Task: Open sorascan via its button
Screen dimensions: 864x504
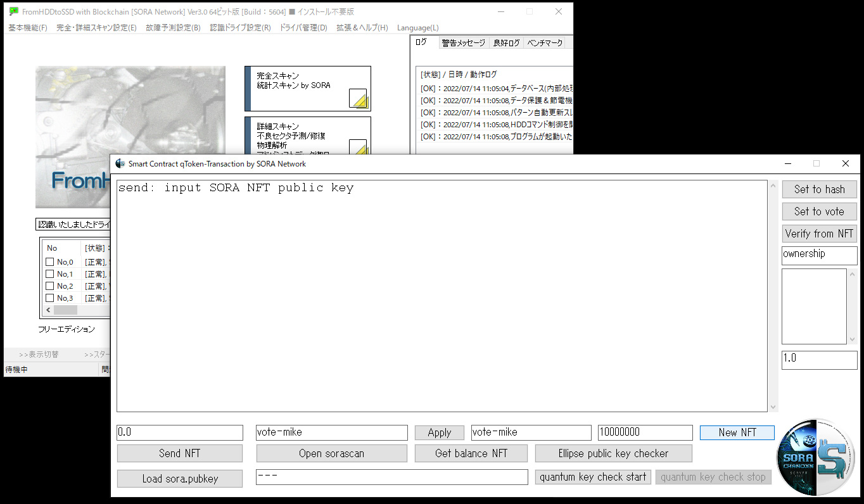Action: tap(331, 453)
